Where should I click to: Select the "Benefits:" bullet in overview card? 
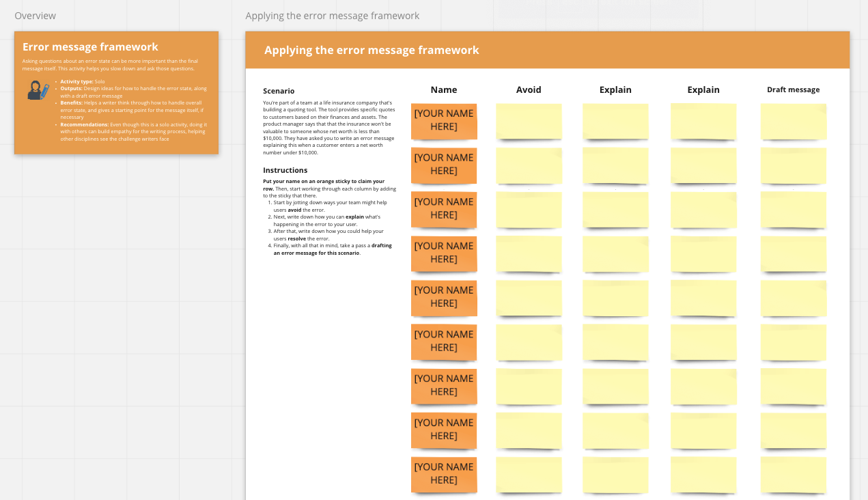pos(133,110)
